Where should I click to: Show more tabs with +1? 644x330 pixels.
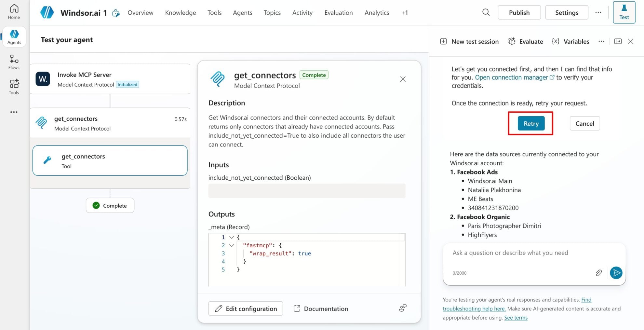[x=405, y=12]
